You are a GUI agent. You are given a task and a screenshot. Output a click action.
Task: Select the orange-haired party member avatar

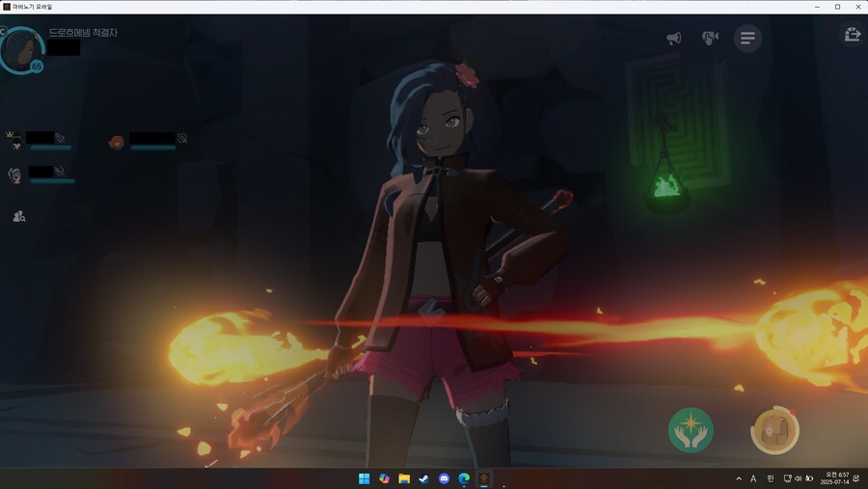[x=117, y=143]
